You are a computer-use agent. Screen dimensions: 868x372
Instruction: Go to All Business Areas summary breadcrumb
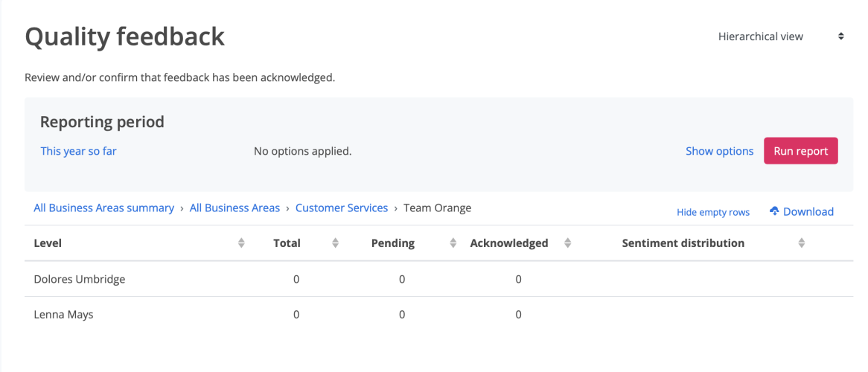pyautogui.click(x=103, y=208)
